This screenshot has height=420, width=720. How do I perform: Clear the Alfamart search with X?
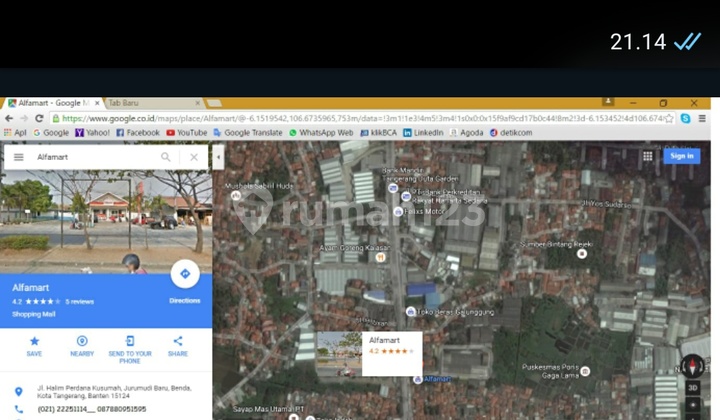tap(194, 157)
